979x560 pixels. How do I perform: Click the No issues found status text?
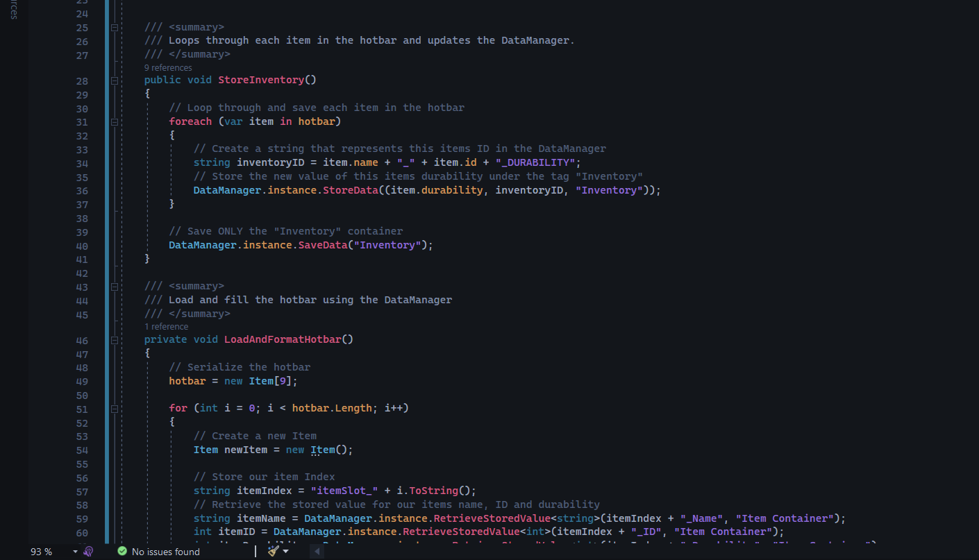point(166,552)
